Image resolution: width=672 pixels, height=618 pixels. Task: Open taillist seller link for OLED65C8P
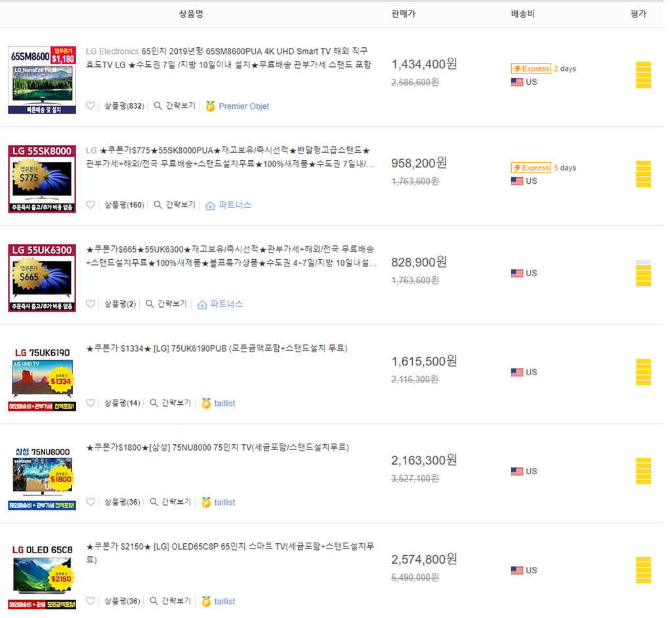pyautogui.click(x=224, y=602)
